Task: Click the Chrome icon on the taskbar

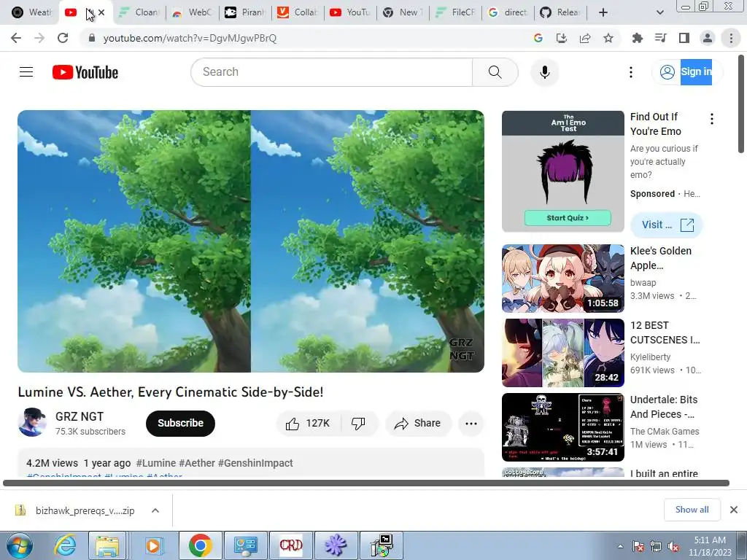Action: coord(200,545)
